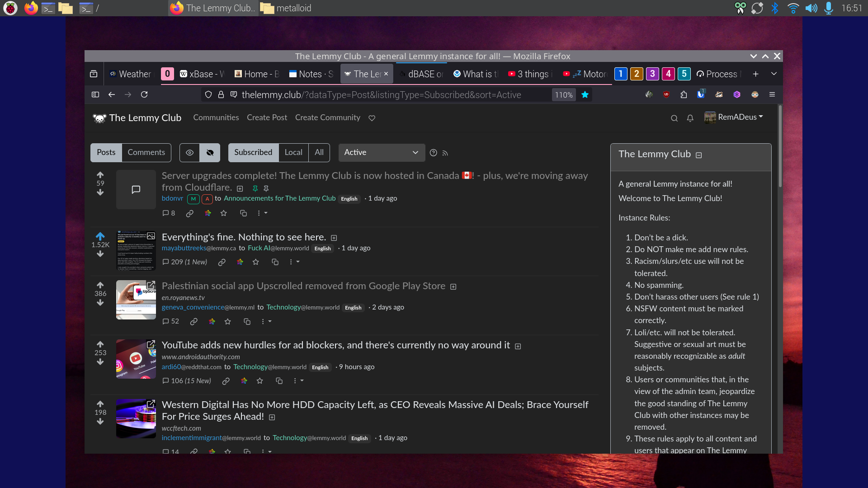Select the Local listing filter
Screen dimensions: 868x488
click(293, 153)
